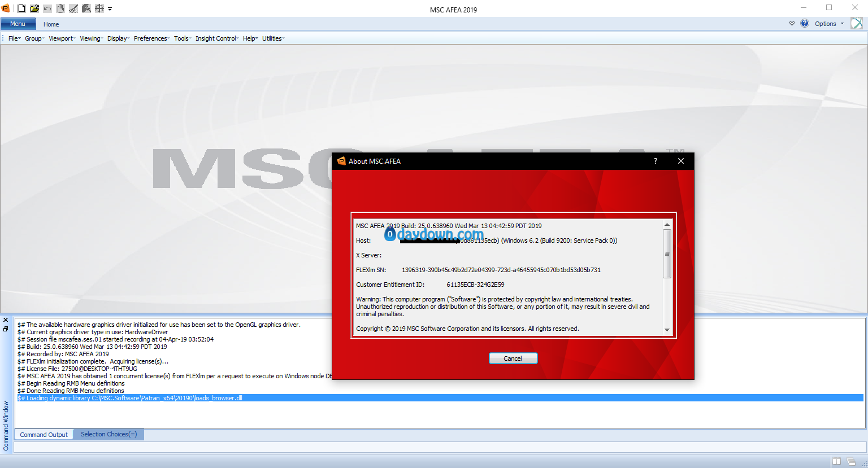868x468 pixels.
Task: Open the Viewing menu
Action: [91, 38]
